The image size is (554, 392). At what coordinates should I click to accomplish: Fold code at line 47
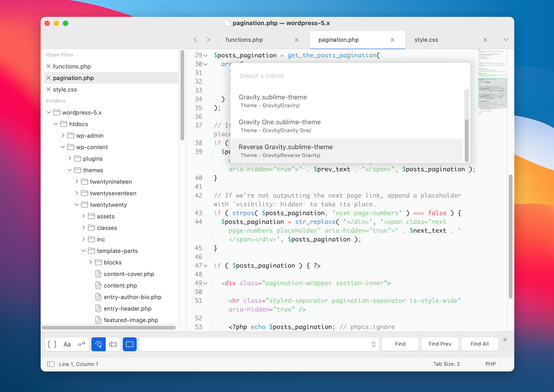point(206,266)
